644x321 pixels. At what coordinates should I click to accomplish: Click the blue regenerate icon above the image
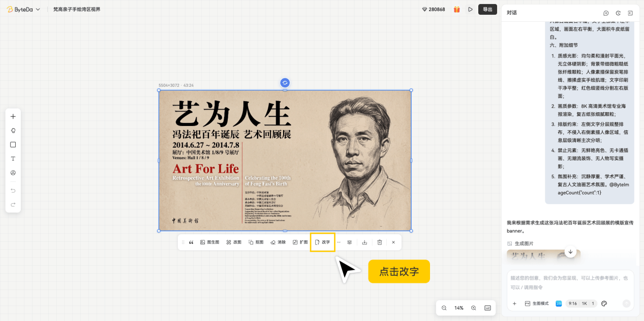[x=285, y=82]
